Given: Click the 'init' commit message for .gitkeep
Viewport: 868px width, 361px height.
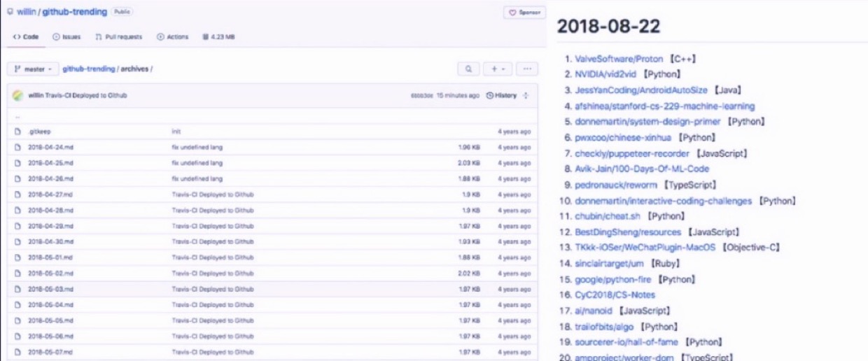Looking at the screenshot, I should point(176,131).
